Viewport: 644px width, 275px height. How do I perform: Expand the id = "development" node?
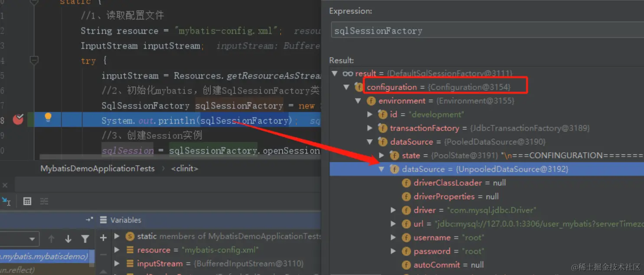(x=369, y=115)
